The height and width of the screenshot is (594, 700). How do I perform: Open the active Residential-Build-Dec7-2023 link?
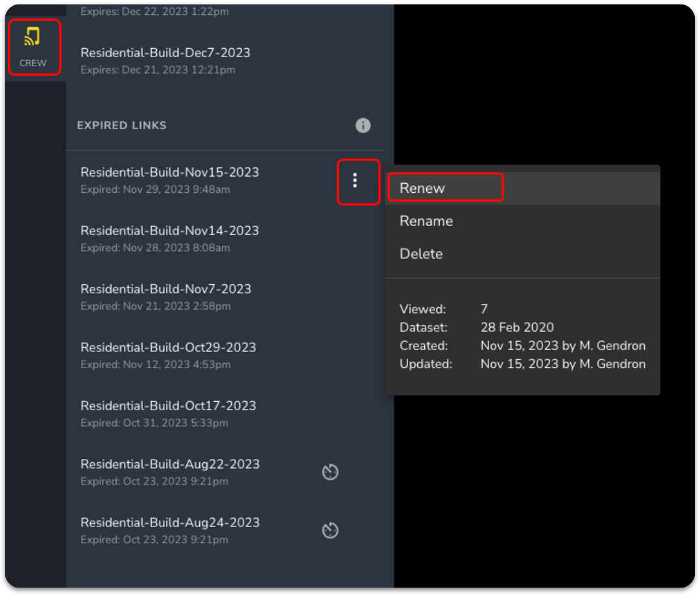[x=165, y=53]
